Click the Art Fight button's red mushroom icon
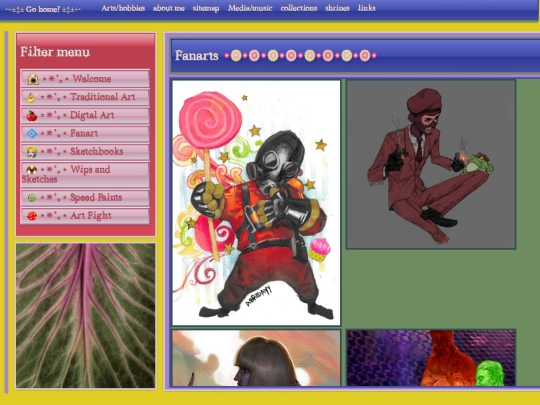 pyautogui.click(x=32, y=216)
